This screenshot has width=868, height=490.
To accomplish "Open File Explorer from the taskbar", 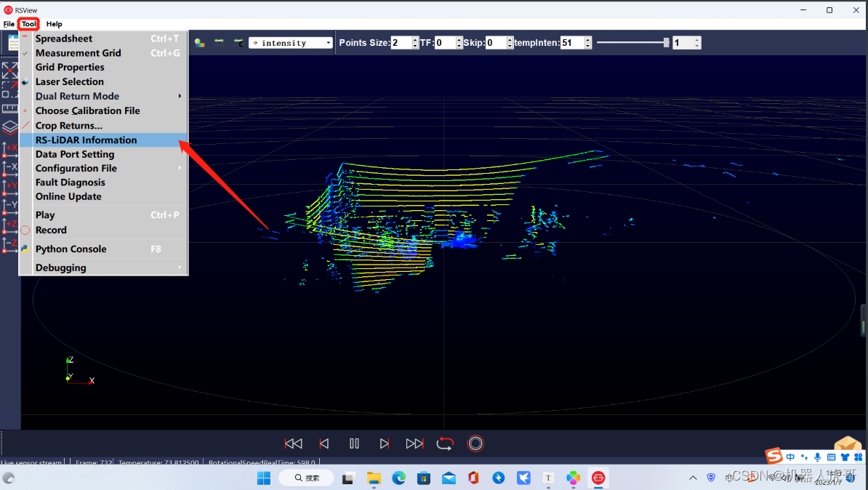I will [374, 478].
